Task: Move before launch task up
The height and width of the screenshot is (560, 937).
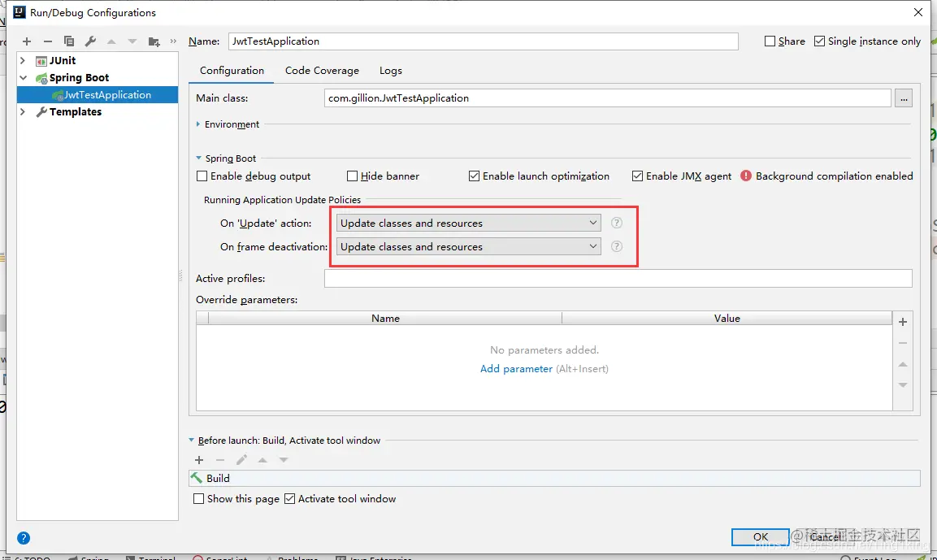Action: [x=262, y=459]
